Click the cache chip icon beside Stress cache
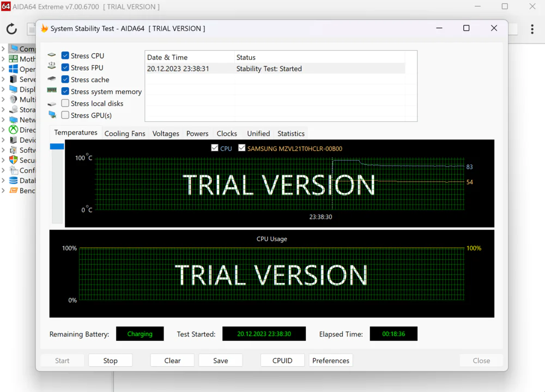This screenshot has width=545, height=392. [x=52, y=78]
